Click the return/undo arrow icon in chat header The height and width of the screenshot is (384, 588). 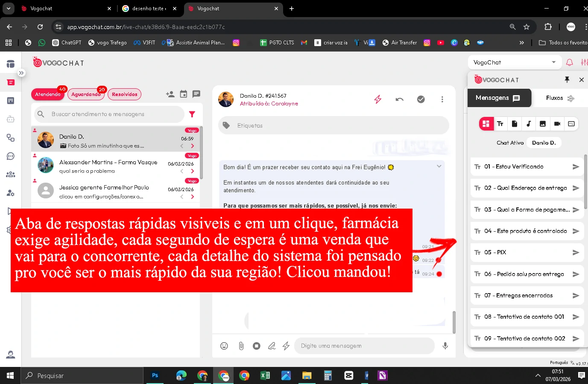[x=399, y=99]
